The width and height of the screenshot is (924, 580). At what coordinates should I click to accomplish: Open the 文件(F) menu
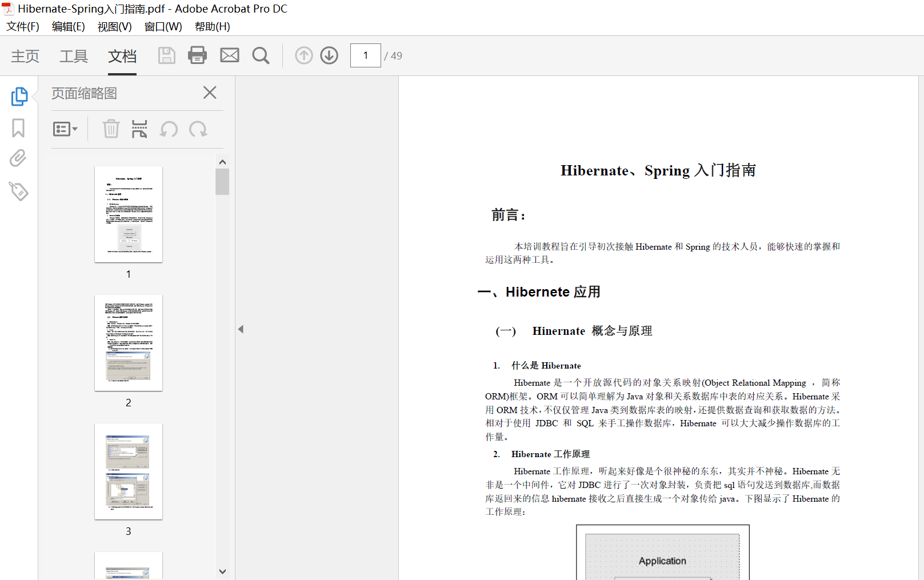click(23, 27)
